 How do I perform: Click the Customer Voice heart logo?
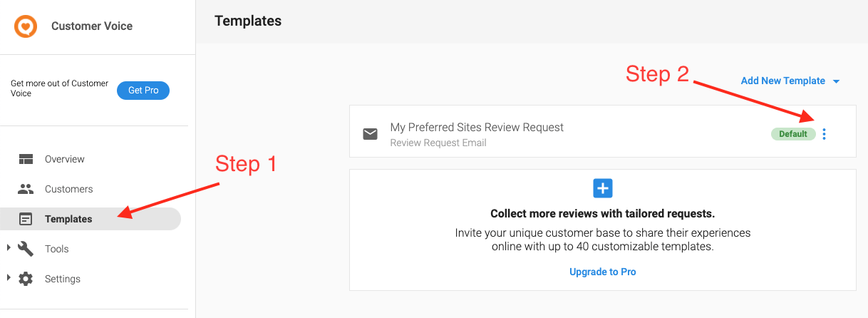26,26
